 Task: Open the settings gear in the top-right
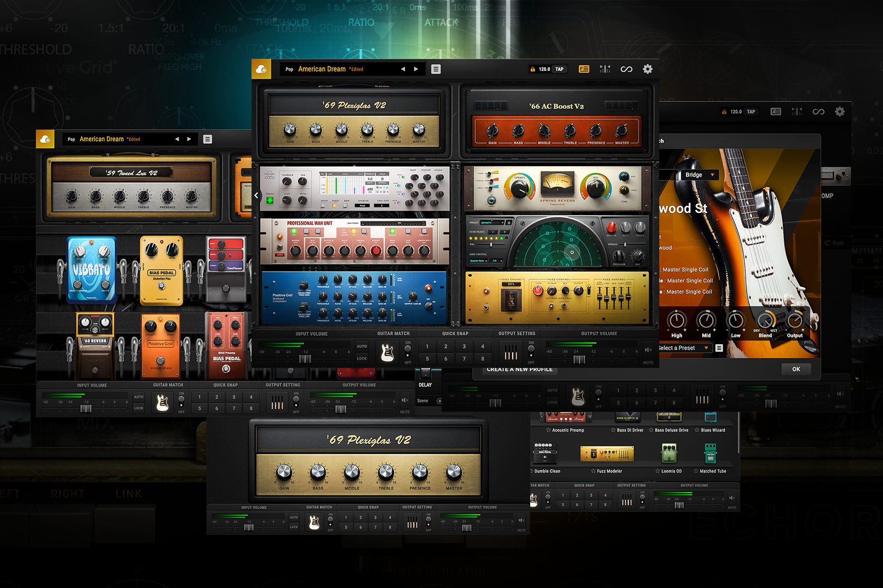point(647,69)
